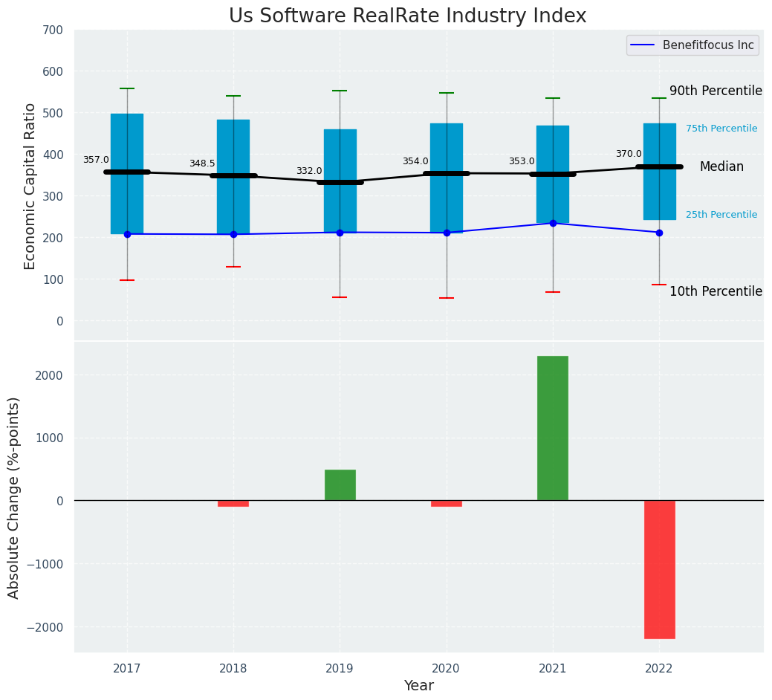Click the Economic Capital Ratio axis label
The height and width of the screenshot is (700, 772).
tap(30, 186)
